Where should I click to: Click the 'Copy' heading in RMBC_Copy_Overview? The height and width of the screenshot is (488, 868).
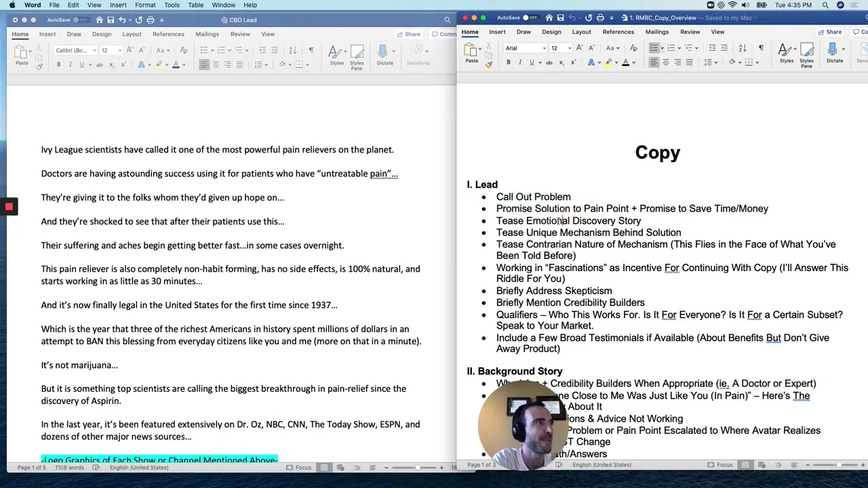[x=657, y=152]
